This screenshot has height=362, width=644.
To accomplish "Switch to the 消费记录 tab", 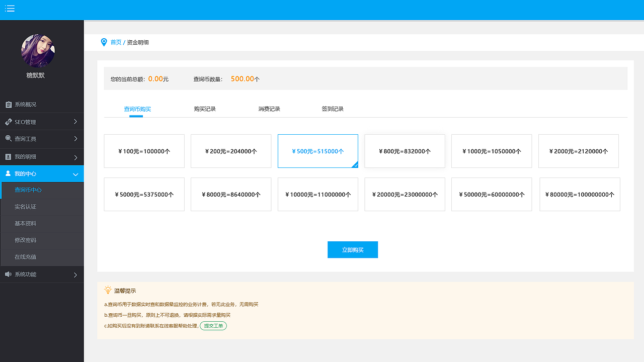I will 269,109.
